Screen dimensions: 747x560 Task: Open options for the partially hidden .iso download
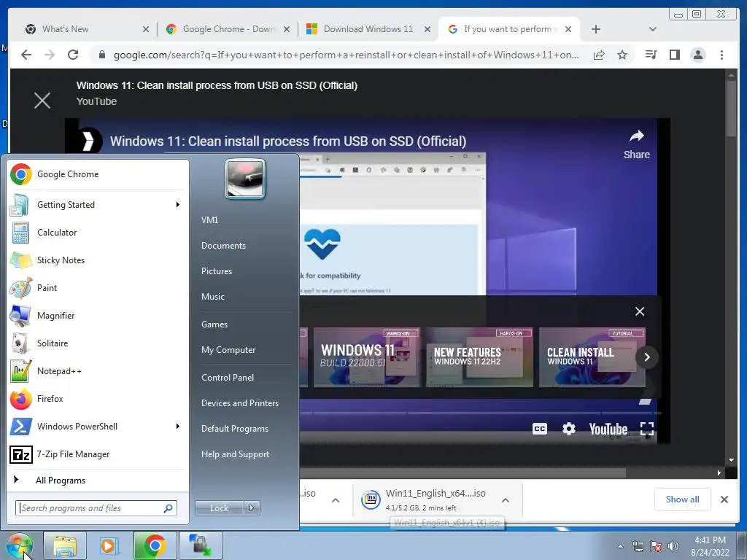click(x=336, y=500)
